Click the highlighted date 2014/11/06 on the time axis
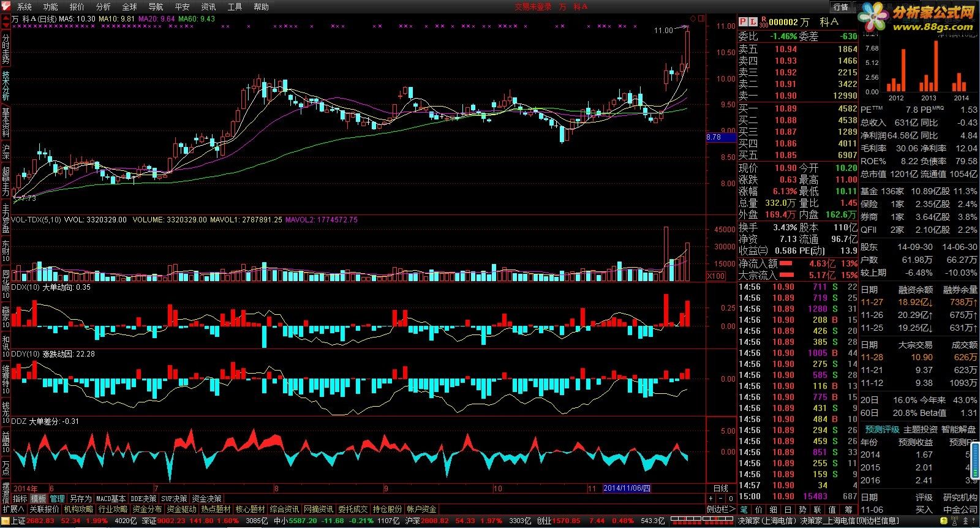The height and width of the screenshot is (528, 980). (627, 489)
